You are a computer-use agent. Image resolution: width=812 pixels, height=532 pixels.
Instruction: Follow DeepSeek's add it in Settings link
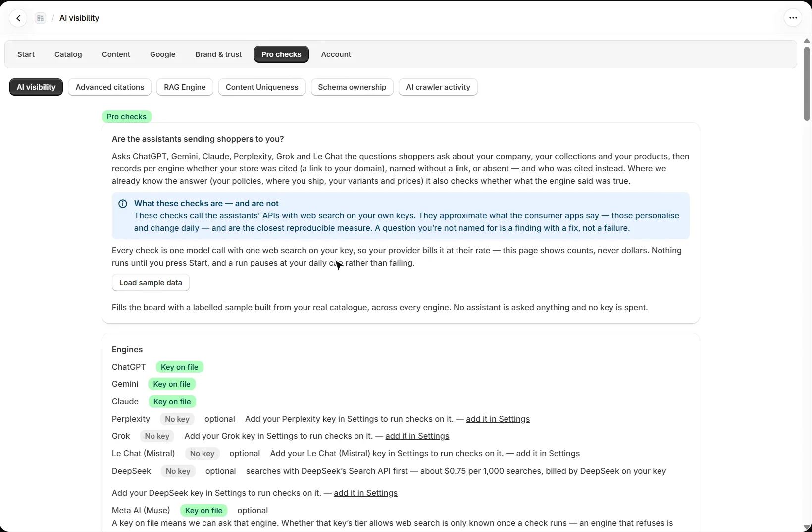click(365, 493)
